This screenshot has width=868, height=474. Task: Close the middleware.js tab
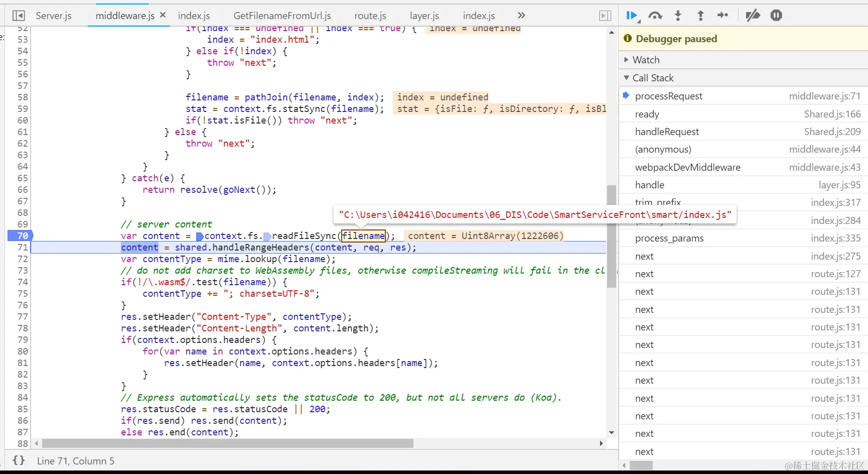163,15
